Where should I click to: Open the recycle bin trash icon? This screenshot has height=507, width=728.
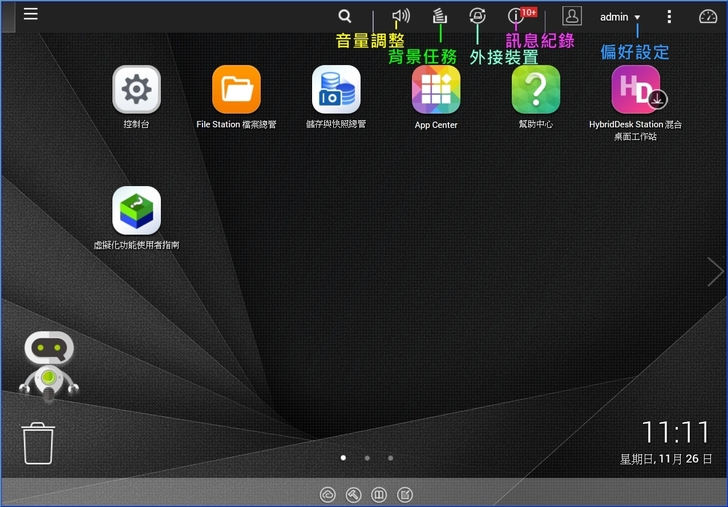[x=38, y=443]
